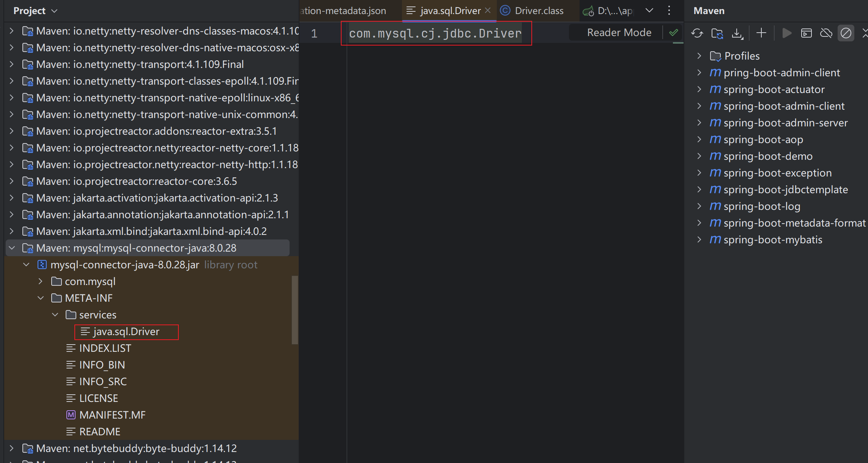Select jakarta.annotation-api:2.1.1 library
The image size is (868, 463).
[x=162, y=215]
